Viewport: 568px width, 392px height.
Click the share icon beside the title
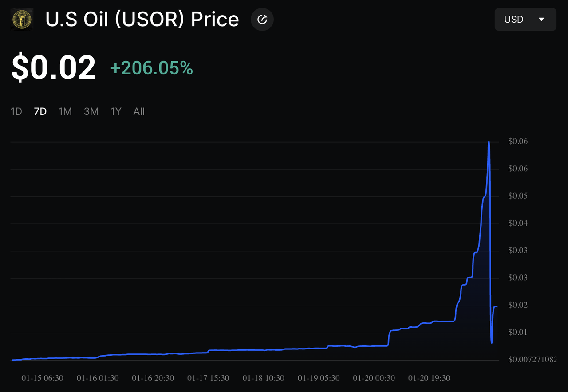262,19
